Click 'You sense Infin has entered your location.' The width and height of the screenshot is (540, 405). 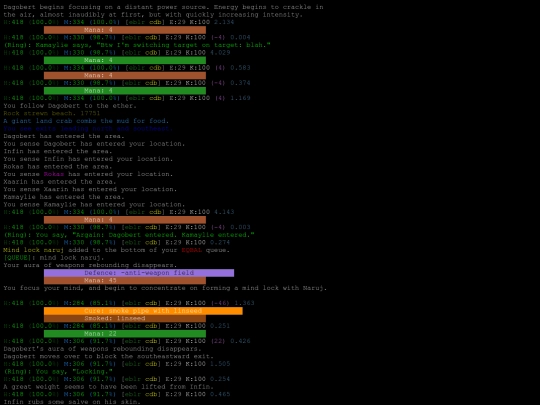(x=88, y=158)
